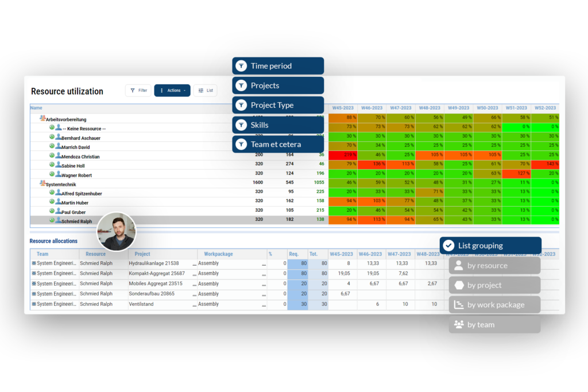Click the team icon beside 'by team'
This screenshot has width=588, height=392.
(x=458, y=324)
